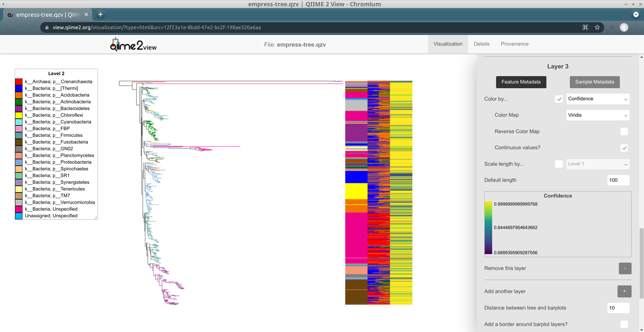Click the browser back navigation arrow

coord(8,27)
